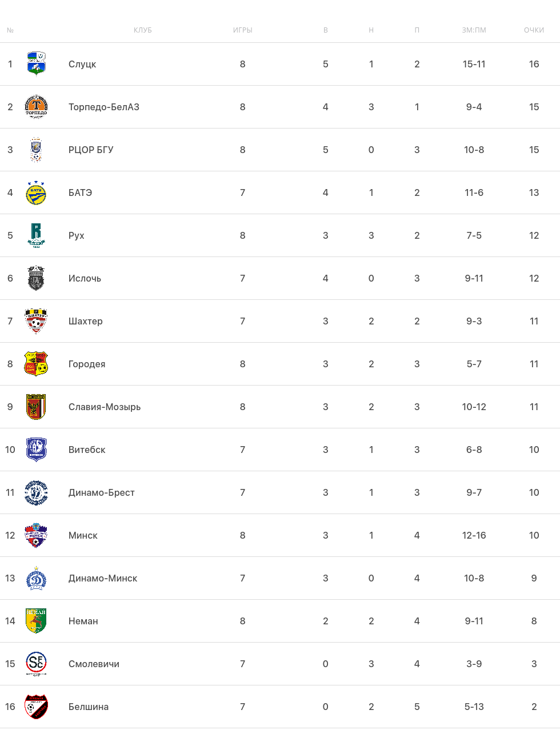The height and width of the screenshot is (734, 560).
Task: Click the Белшина club crest
Action: (36, 707)
